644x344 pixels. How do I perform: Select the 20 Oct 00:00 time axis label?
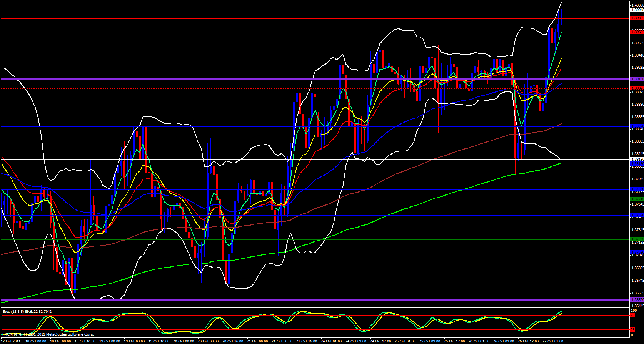[184, 341]
